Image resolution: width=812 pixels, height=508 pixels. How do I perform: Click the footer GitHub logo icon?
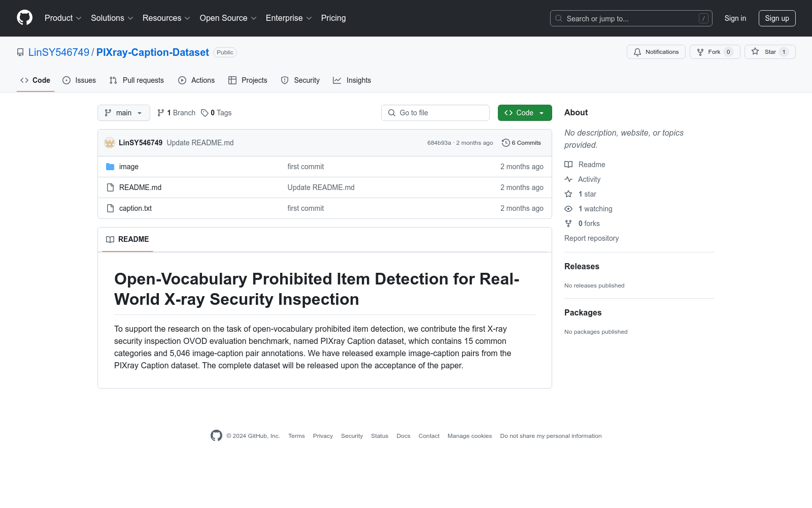click(216, 435)
